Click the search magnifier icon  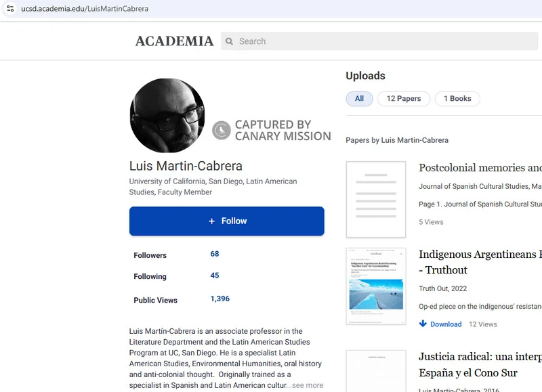pos(229,41)
